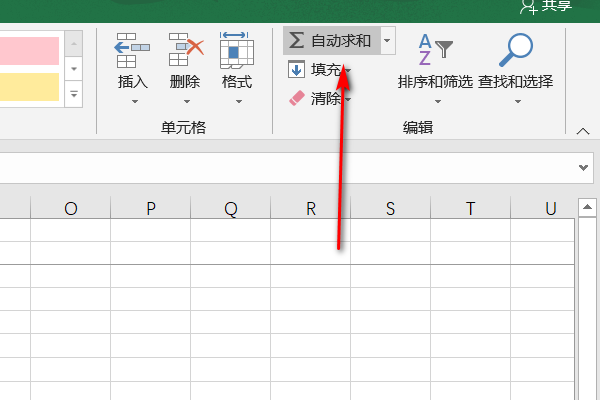This screenshot has width=600, height=400.
Task: Select column O header
Action: point(70,209)
